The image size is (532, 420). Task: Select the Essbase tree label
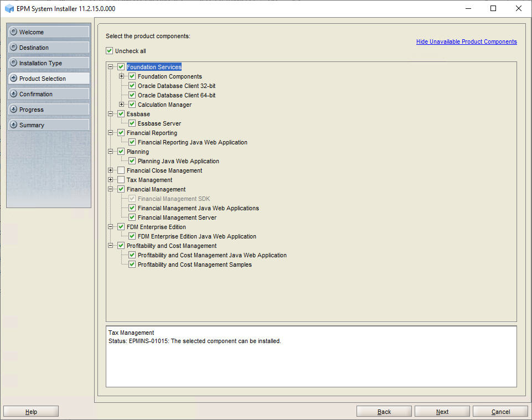(x=138, y=114)
